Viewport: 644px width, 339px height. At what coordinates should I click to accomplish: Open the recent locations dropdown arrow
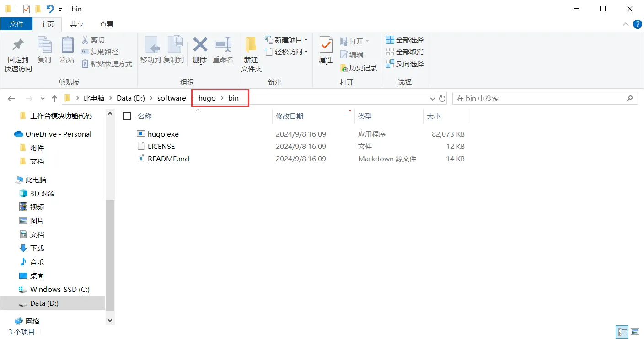tap(43, 99)
